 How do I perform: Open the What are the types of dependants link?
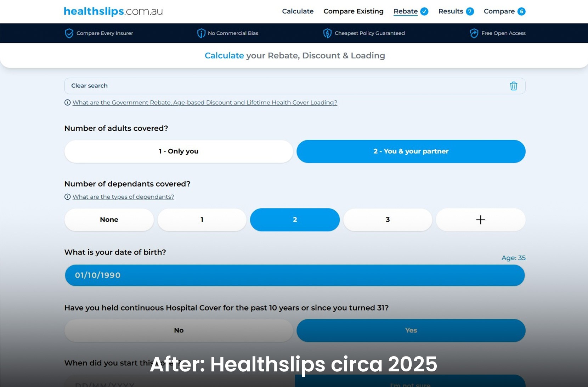click(123, 197)
